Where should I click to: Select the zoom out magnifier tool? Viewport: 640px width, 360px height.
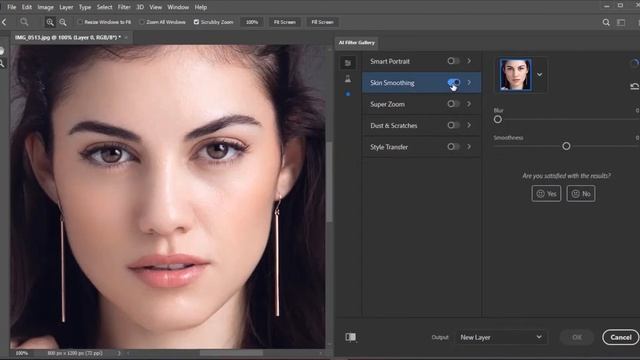pos(63,22)
